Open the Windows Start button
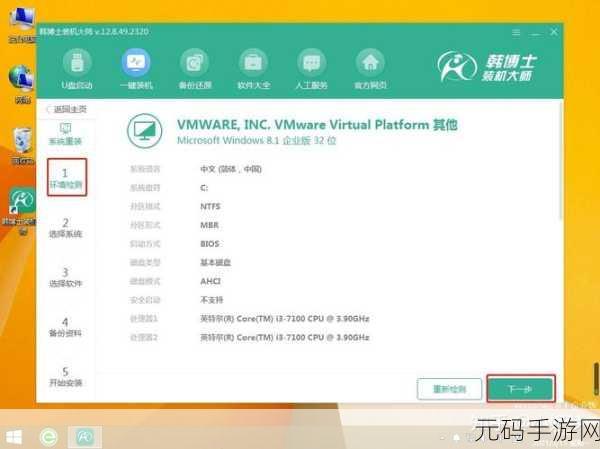Viewport: 600px width, 449px height. pyautogui.click(x=14, y=437)
